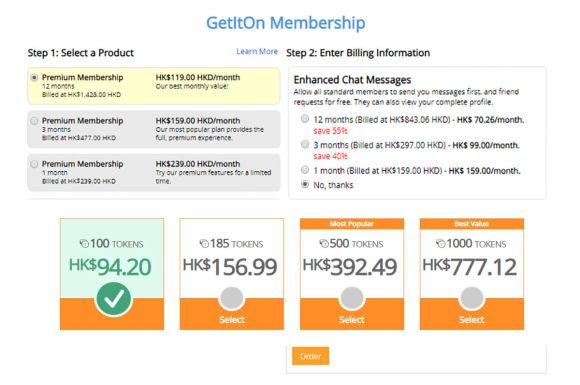This screenshot has width=580, height=385.
Task: Choose 1 month Enhanced Chat Messages option
Action: [x=305, y=170]
